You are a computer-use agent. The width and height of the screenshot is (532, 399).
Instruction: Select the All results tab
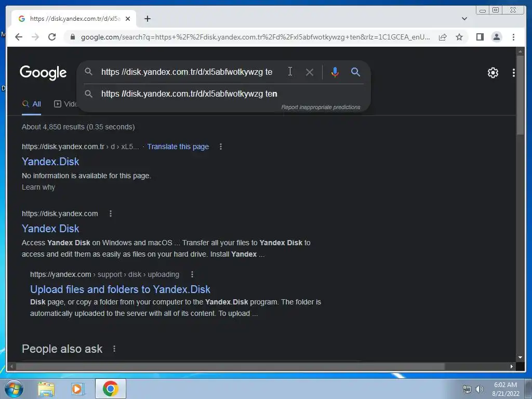point(32,104)
